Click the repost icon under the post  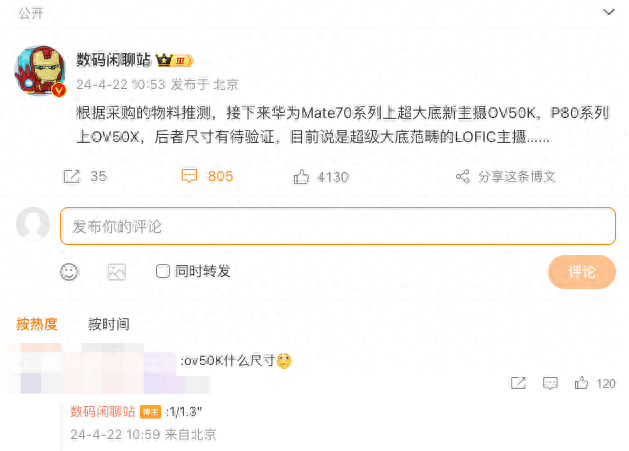point(72,177)
